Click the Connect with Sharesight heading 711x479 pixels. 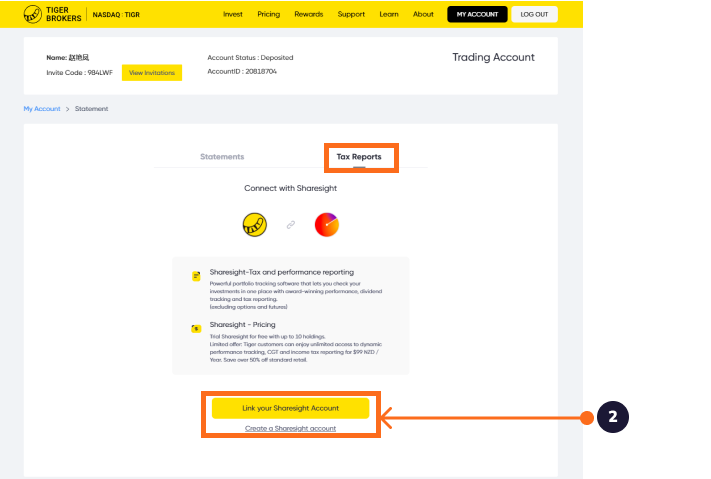[x=291, y=188]
